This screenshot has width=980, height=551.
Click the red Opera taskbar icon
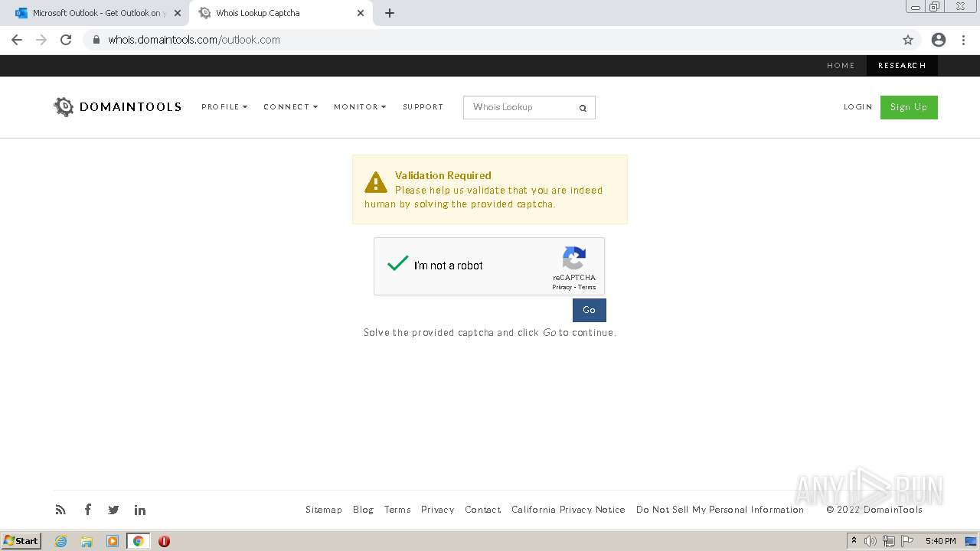pyautogui.click(x=164, y=541)
